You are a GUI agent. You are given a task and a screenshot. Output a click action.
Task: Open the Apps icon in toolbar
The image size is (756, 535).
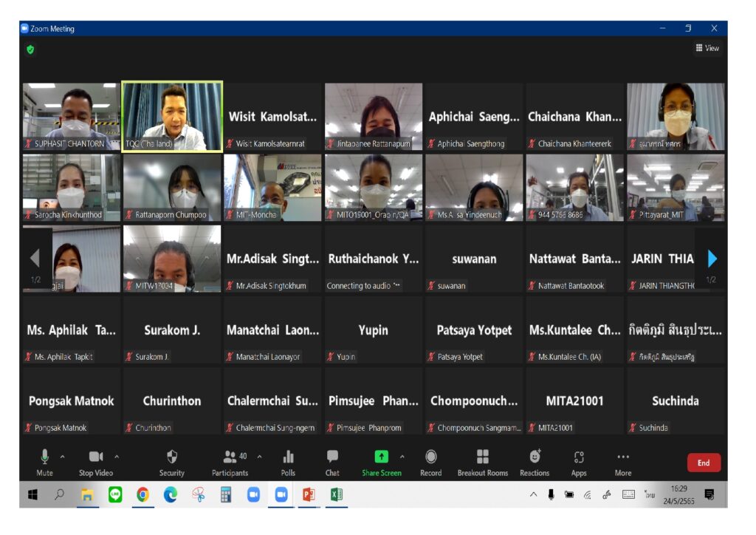coord(579,457)
